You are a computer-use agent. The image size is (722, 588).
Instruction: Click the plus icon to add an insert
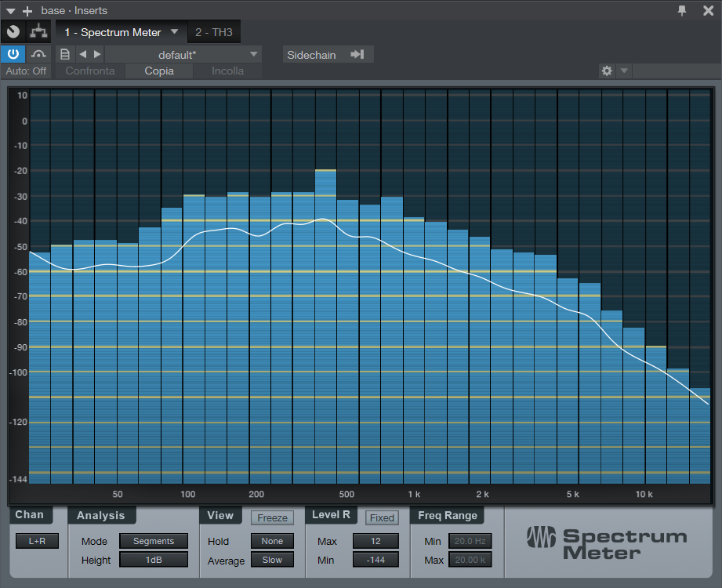click(27, 10)
